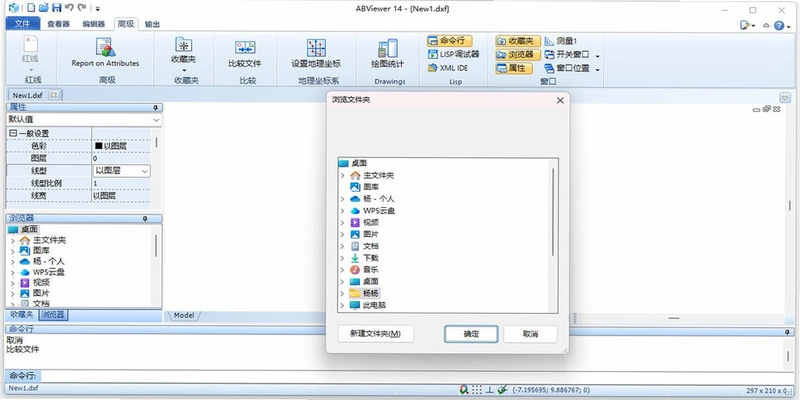Open the 默认值 combo box in 属性 panel

click(x=84, y=119)
